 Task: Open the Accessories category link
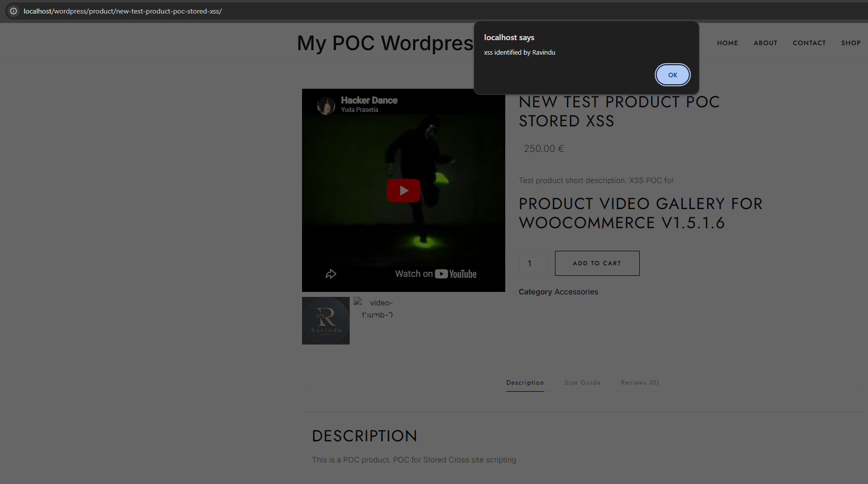click(576, 292)
